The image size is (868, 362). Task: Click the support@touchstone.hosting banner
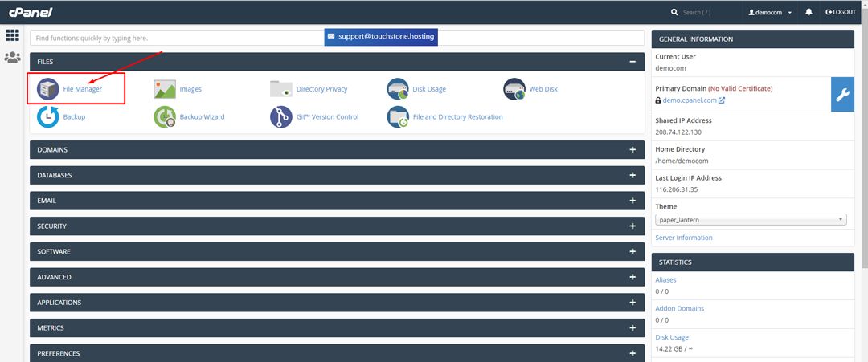381,36
